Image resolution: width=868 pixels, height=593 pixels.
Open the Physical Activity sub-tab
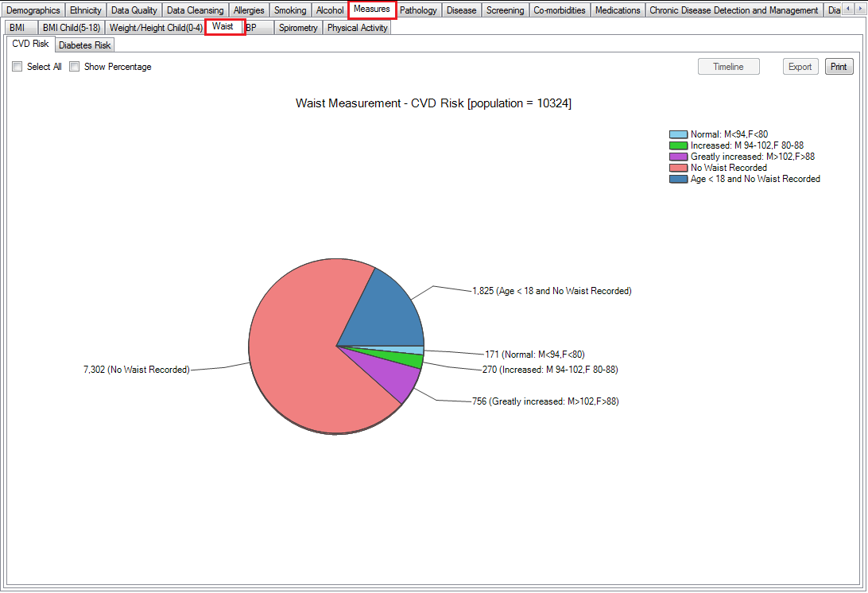357,27
